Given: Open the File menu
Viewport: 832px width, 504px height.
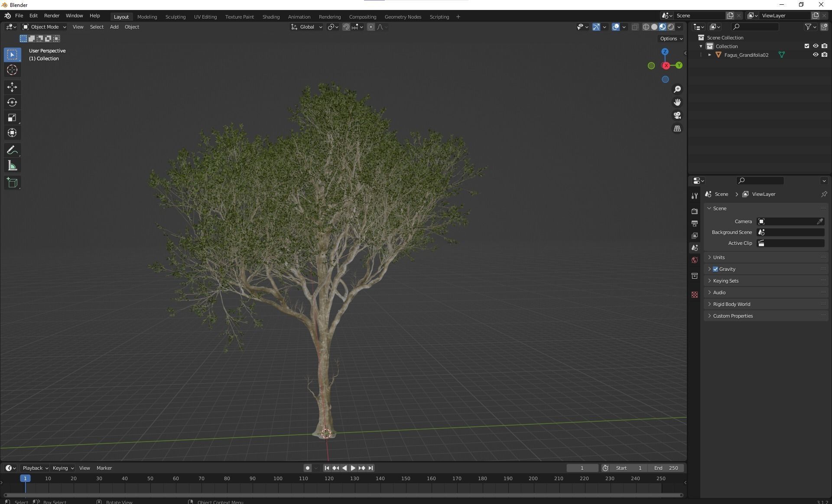Looking at the screenshot, I should click(19, 16).
